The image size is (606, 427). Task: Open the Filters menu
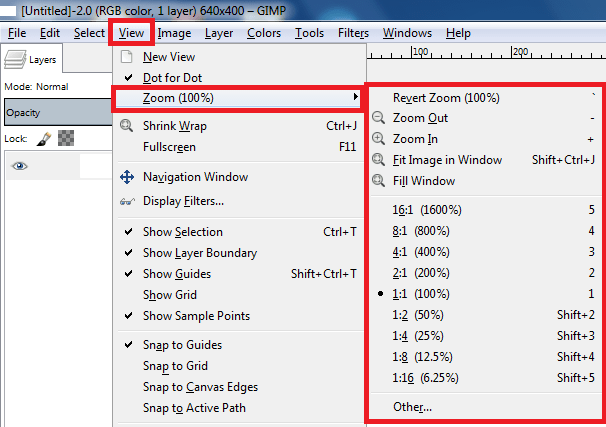tap(353, 33)
